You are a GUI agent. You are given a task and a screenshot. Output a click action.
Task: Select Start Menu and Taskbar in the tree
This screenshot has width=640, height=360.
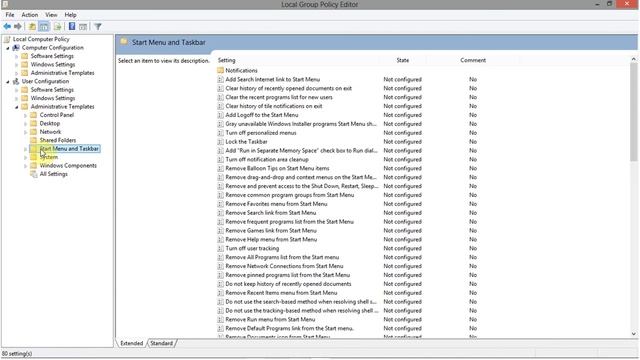69,149
